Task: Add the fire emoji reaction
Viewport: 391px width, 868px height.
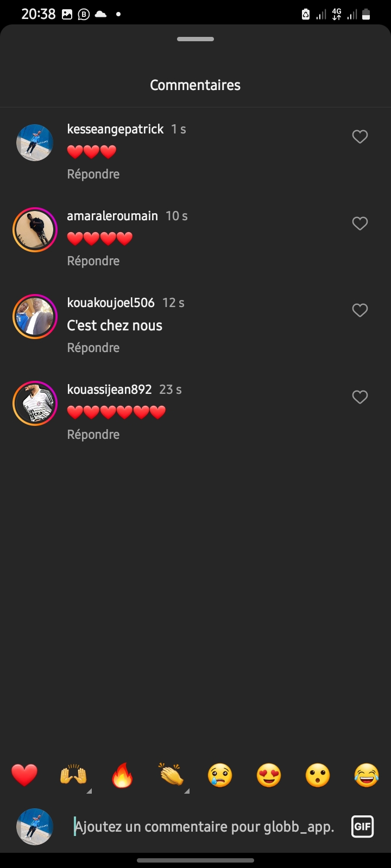Action: (122, 775)
